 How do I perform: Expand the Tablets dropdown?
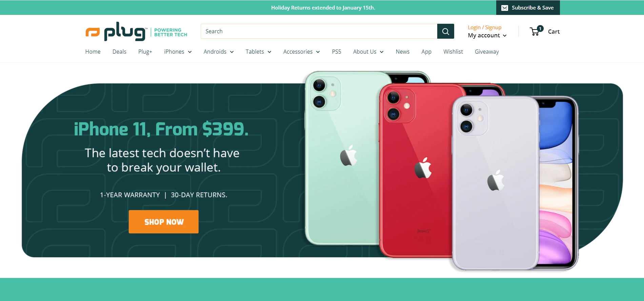point(258,52)
